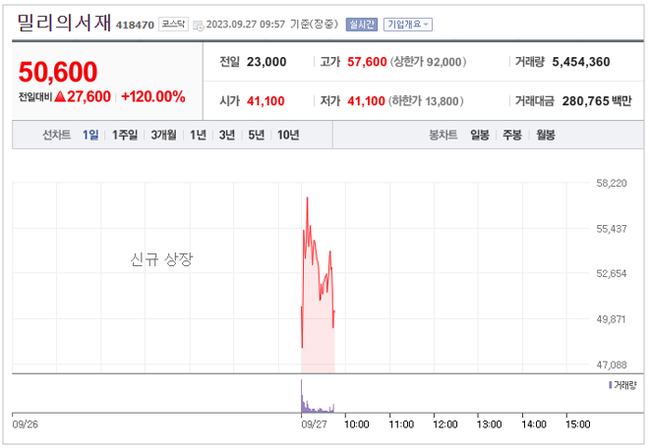The height and width of the screenshot is (448, 650).
Task: Click the 52,654 y-axis label
Action: [611, 274]
